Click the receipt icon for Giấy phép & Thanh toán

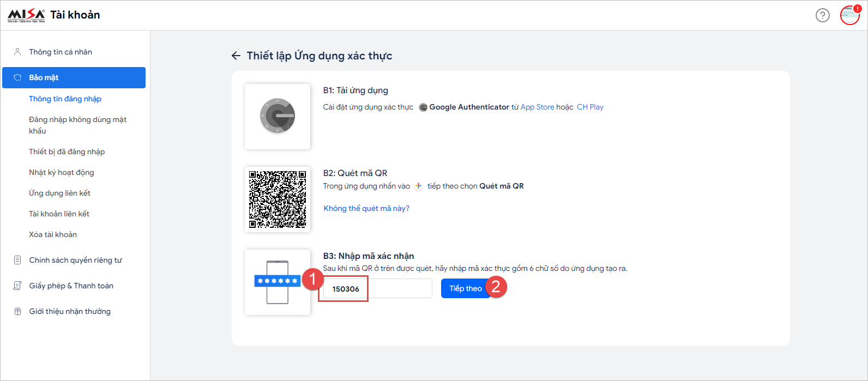pos(17,286)
